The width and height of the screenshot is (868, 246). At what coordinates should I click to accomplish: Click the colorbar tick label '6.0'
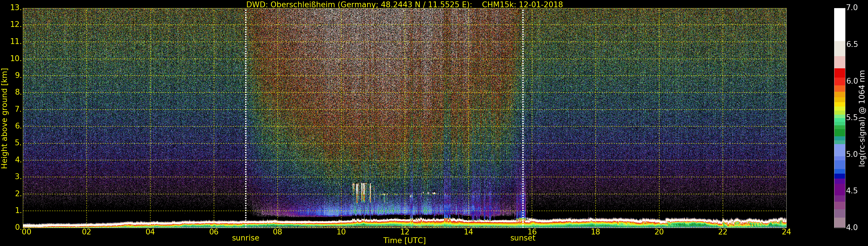852,81
